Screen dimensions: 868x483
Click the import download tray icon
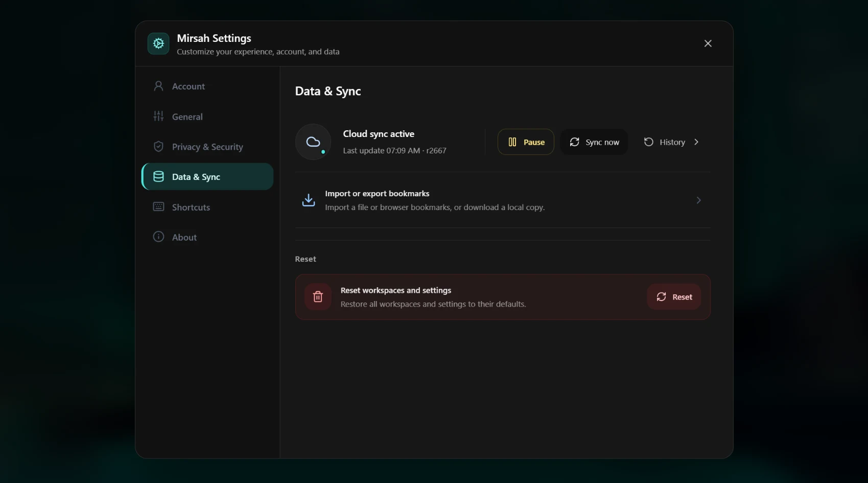pos(309,200)
